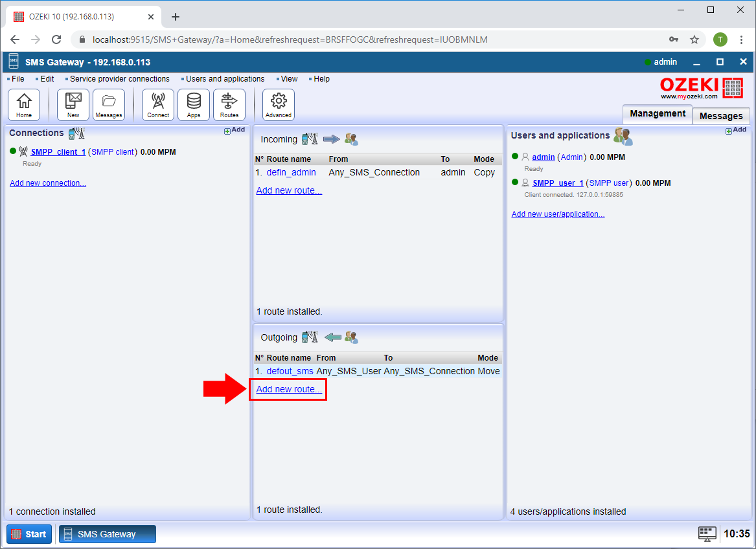Image resolution: width=756 pixels, height=549 pixels.
Task: Open Users and applications menu
Action: 225,79
